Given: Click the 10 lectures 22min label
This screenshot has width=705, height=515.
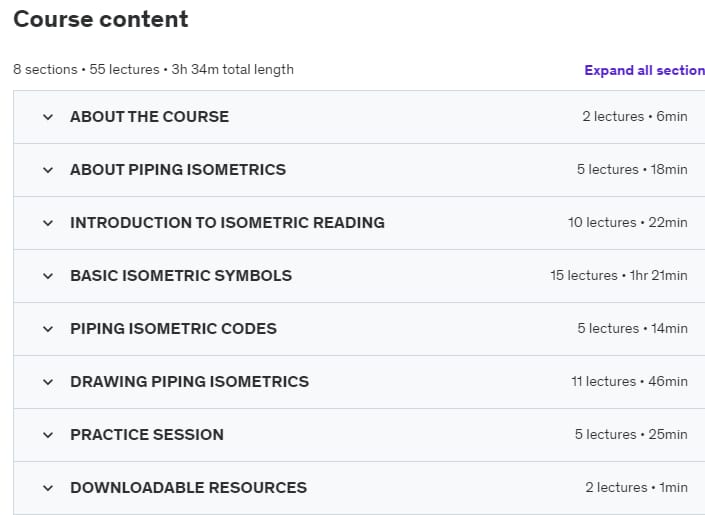Looking at the screenshot, I should click(628, 222).
